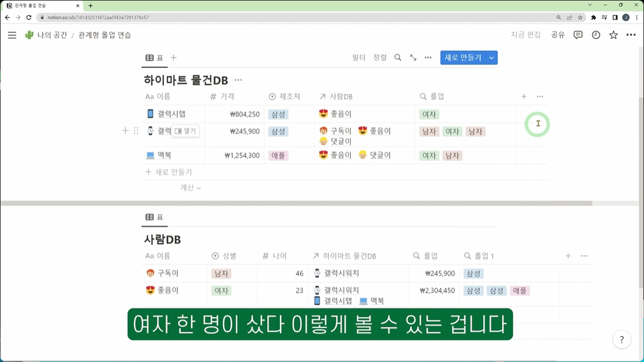Screen dimensions: 644x362
Task: Open the help question mark button
Action: [x=621, y=339]
